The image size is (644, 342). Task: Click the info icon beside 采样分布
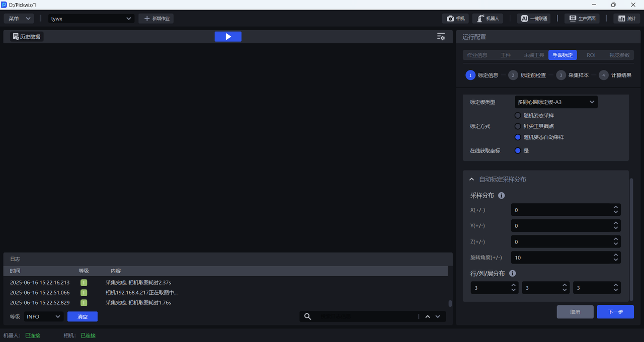[x=502, y=196]
